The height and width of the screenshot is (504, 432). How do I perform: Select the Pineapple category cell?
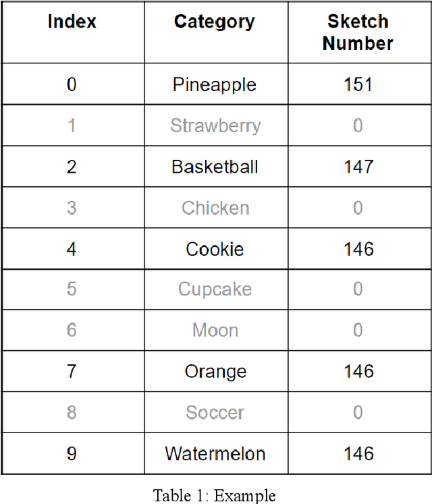tap(215, 84)
